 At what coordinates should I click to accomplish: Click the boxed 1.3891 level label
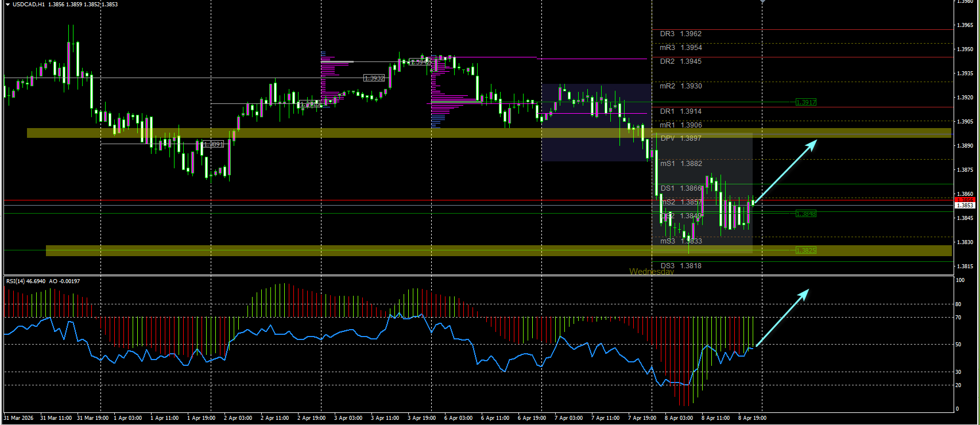tap(214, 144)
